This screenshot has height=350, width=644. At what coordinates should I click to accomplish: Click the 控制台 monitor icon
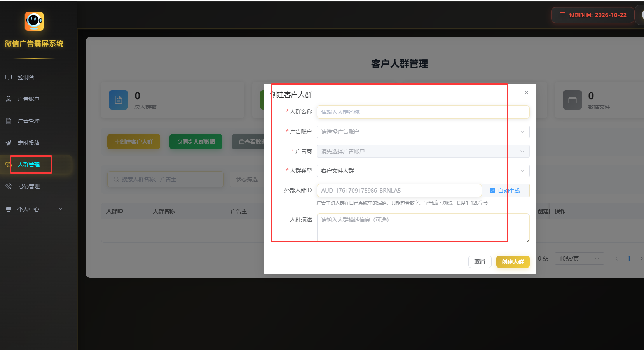[x=9, y=77]
